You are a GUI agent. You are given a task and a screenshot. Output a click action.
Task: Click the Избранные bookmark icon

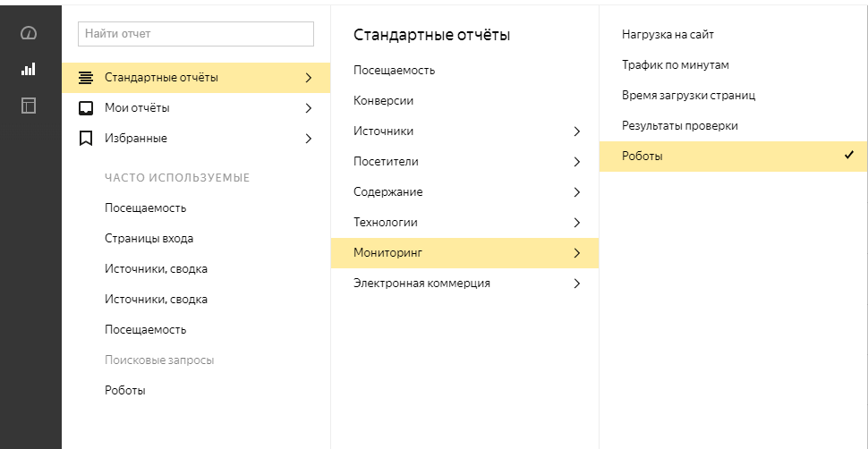point(86,139)
